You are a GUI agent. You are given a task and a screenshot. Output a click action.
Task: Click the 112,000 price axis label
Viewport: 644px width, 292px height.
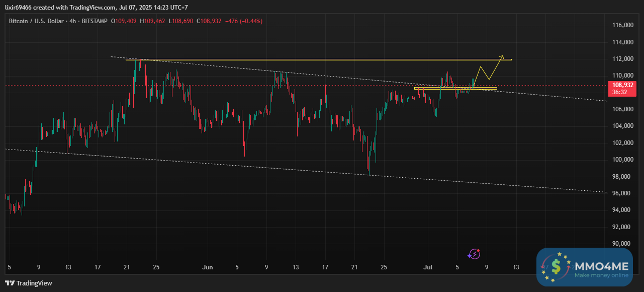[621, 59]
